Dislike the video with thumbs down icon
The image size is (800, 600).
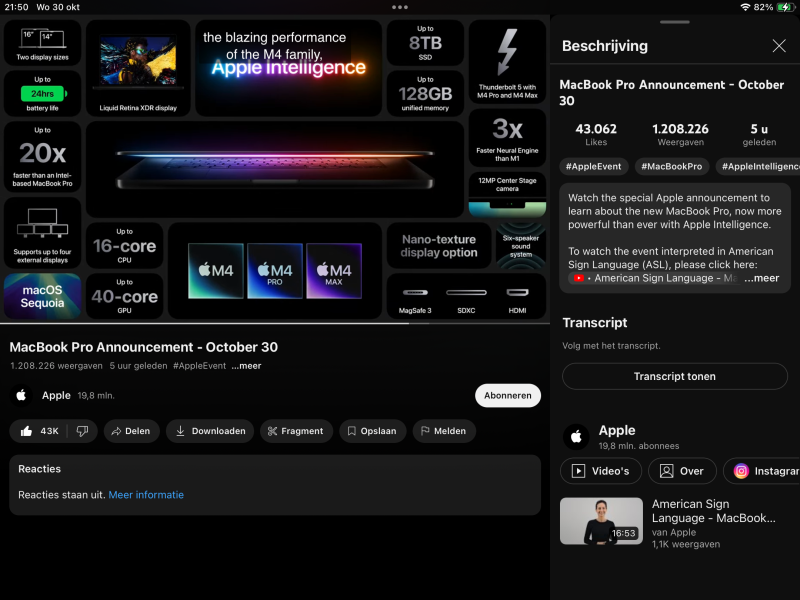[x=82, y=431]
